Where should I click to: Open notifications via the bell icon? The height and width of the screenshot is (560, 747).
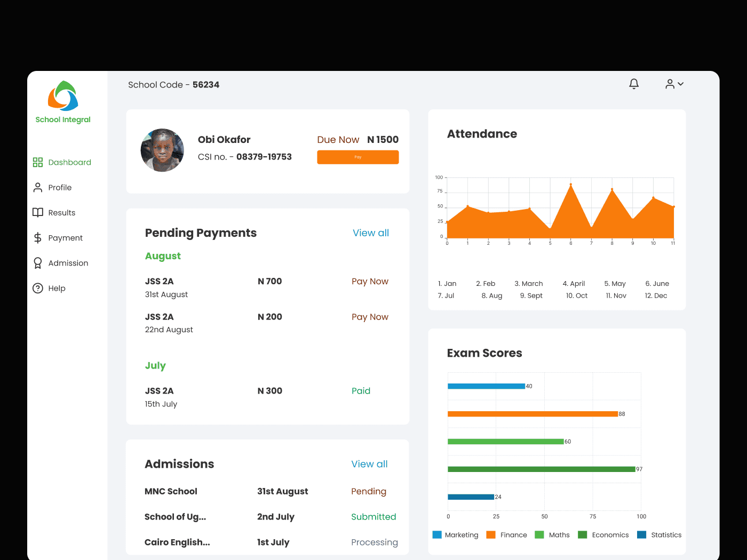point(634,84)
